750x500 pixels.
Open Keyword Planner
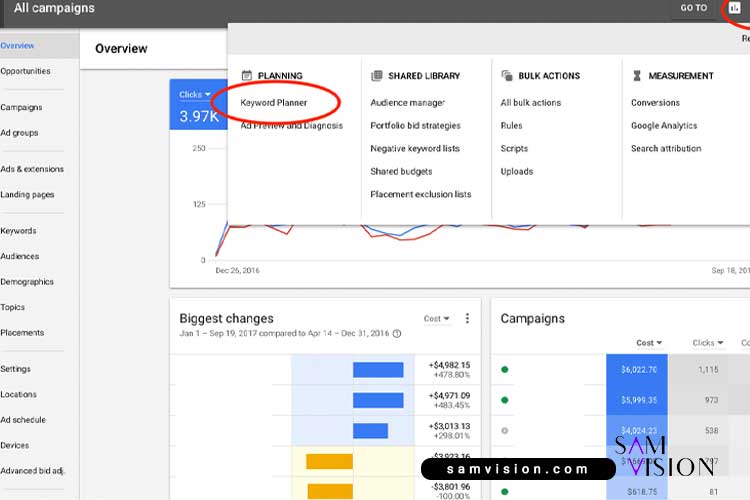pos(274,102)
